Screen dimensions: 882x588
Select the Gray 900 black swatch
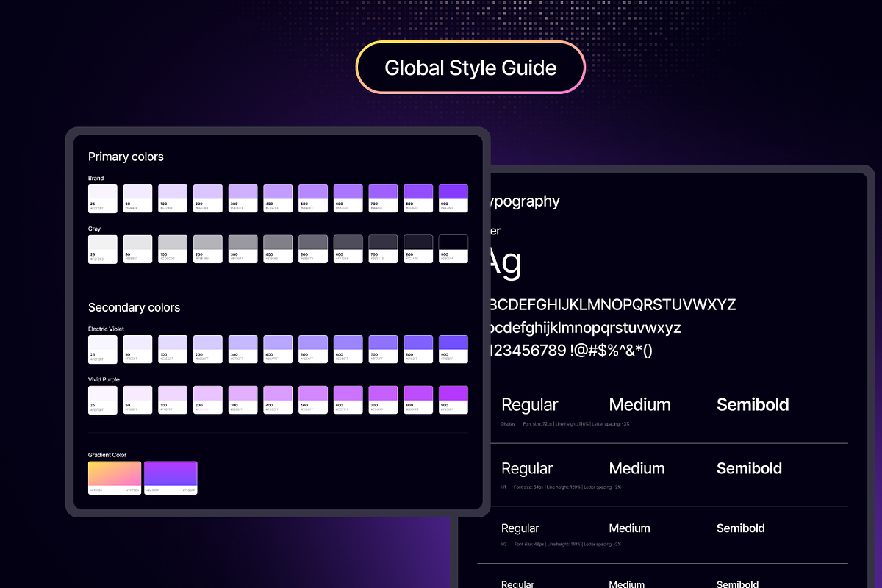[x=453, y=249]
